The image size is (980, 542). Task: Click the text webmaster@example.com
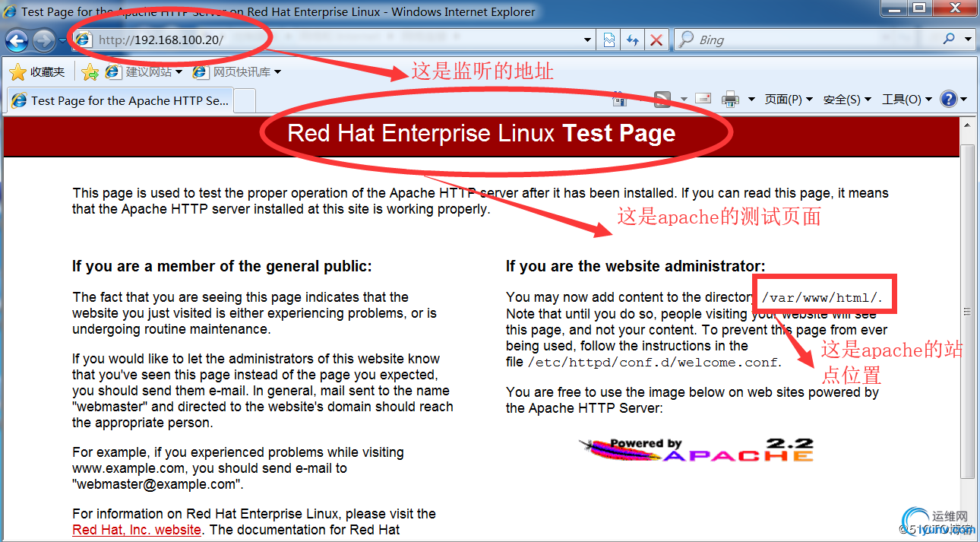[156, 484]
